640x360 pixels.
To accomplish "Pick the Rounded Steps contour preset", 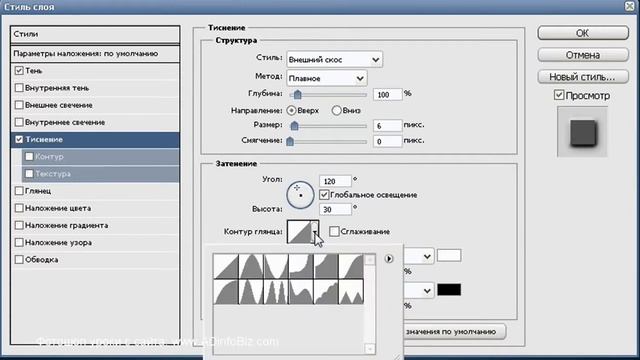I will click(x=326, y=291).
